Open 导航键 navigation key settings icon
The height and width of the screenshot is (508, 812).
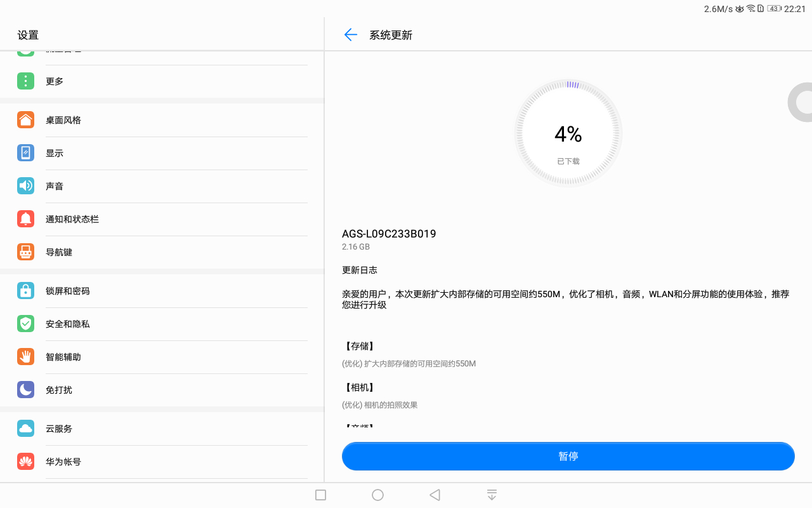(25, 252)
